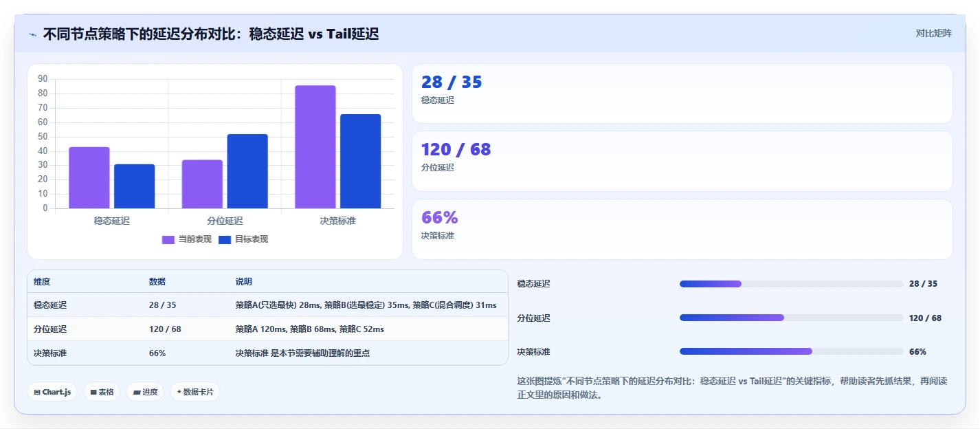This screenshot has height=429, width=980.
Task: Click the 66% table cell
Action: tap(157, 353)
